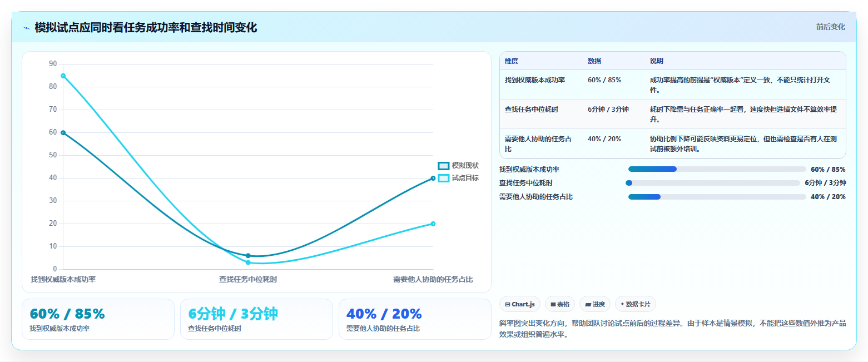
Task: Select the 模拟现状 data point at 60
Action: [x=63, y=132]
